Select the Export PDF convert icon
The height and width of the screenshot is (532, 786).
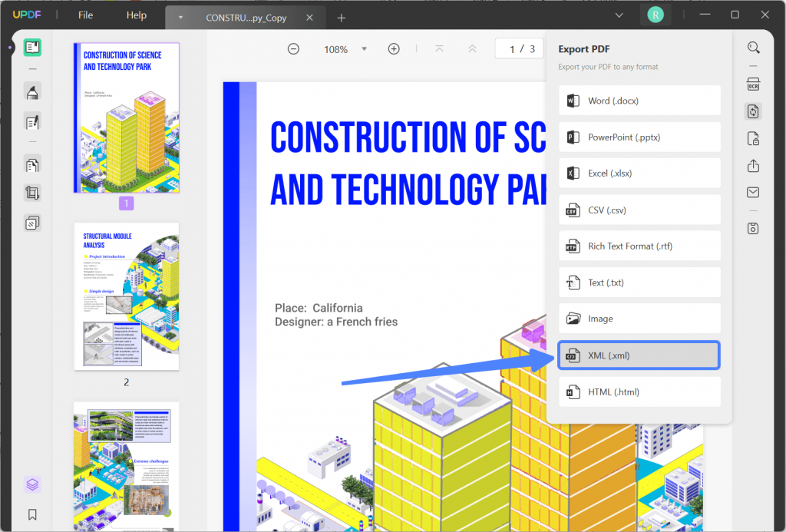(753, 111)
